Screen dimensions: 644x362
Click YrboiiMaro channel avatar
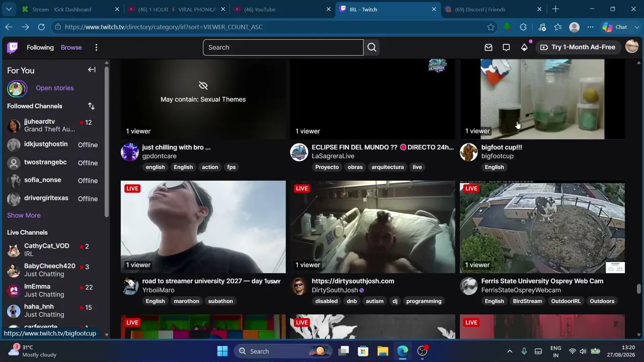coord(130,286)
